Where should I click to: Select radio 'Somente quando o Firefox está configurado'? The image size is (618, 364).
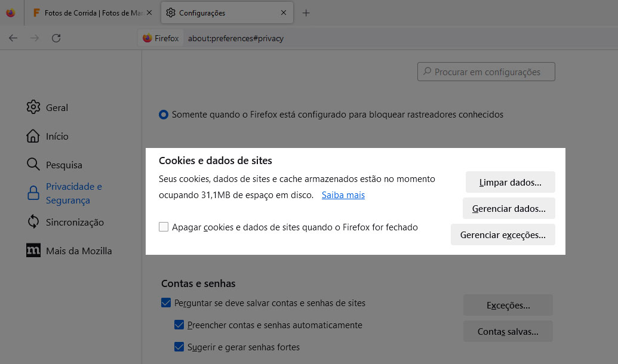point(163,115)
